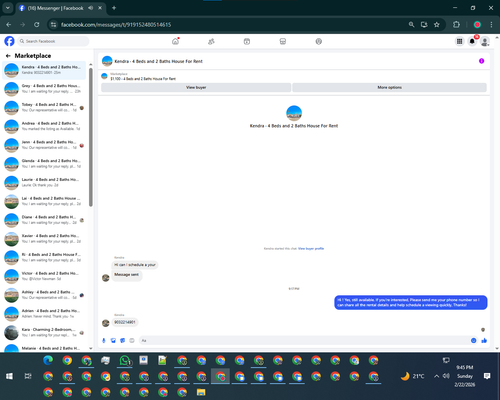Viewport: 500px width, 400px height.
Task: Click the message input field
Action: pos(304,340)
